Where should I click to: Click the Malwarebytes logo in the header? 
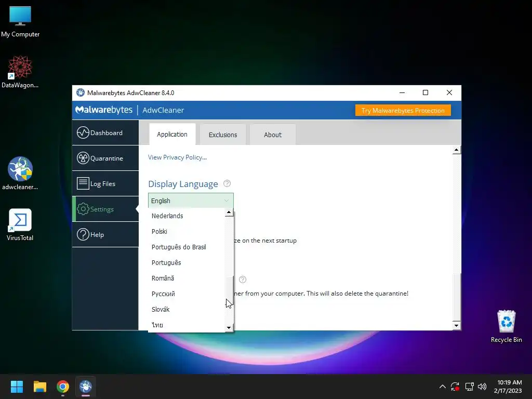(104, 110)
